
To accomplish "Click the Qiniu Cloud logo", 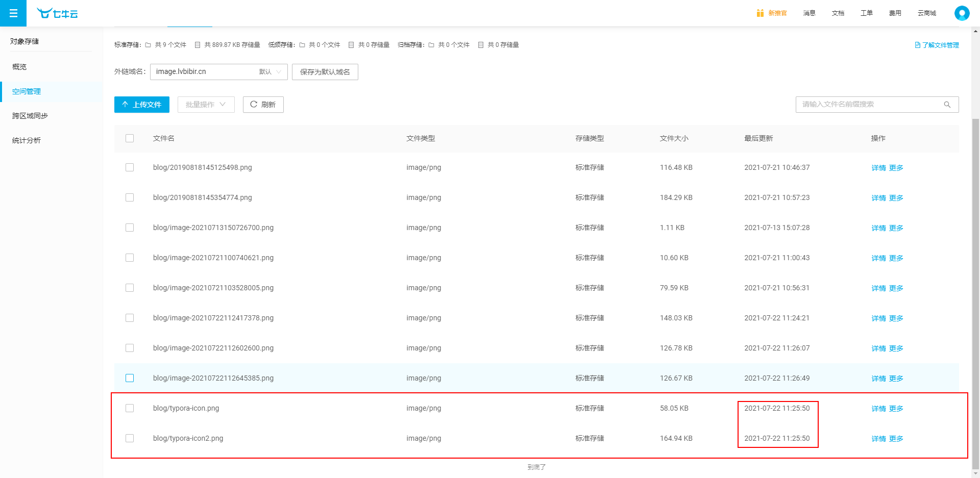I will coord(57,13).
